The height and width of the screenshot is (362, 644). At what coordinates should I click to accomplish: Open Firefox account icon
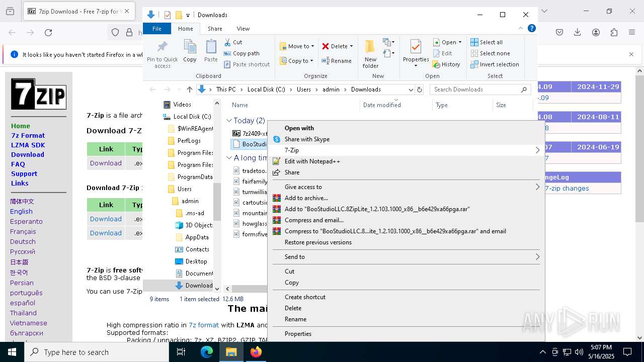pyautogui.click(x=596, y=33)
